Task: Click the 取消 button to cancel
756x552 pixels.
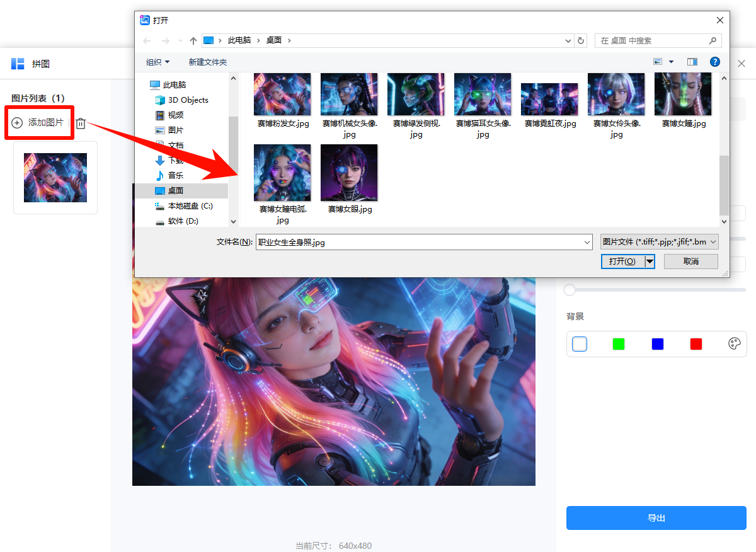Action: [x=690, y=261]
